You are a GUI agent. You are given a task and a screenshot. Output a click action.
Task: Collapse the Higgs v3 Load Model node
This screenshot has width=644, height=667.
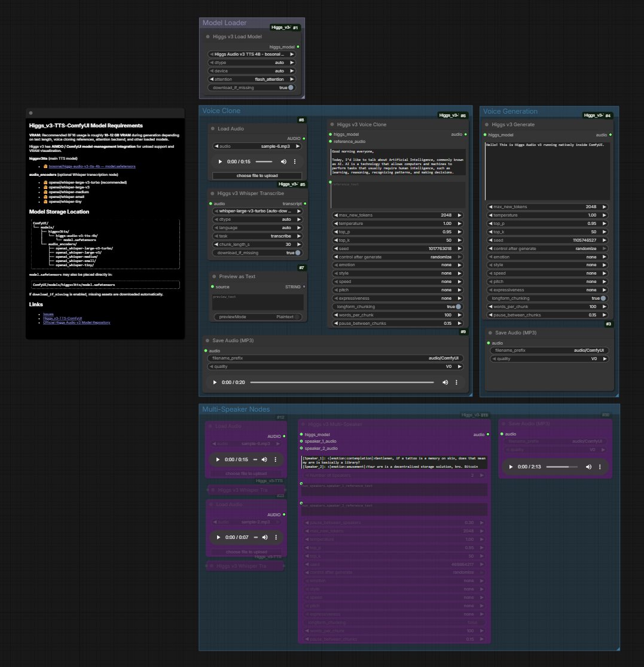tap(208, 36)
